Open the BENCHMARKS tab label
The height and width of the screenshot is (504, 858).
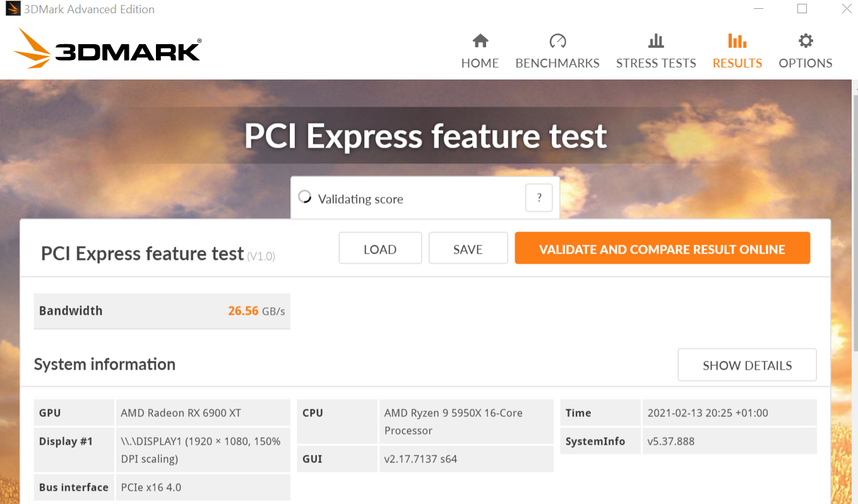coord(557,63)
